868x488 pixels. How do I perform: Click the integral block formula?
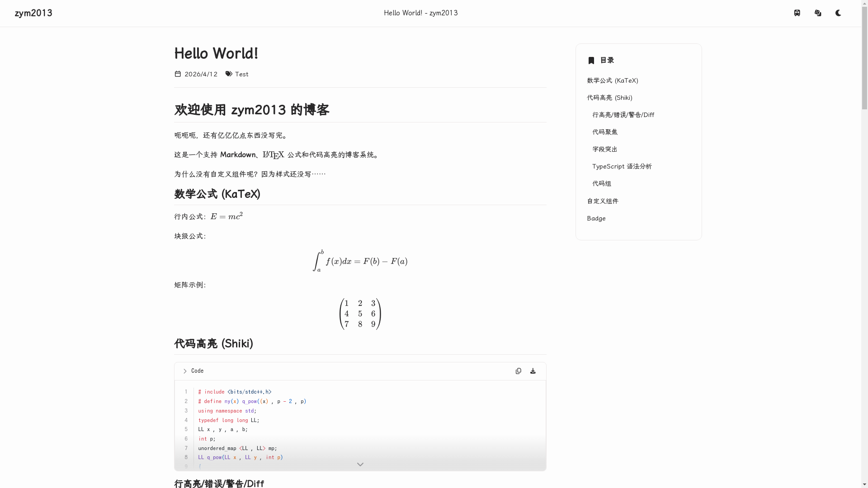coord(360,261)
